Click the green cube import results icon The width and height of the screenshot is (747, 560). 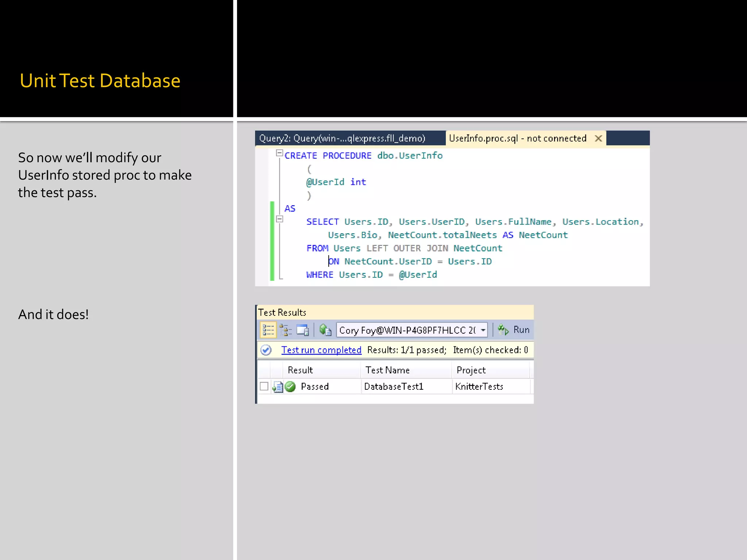coord(325,330)
